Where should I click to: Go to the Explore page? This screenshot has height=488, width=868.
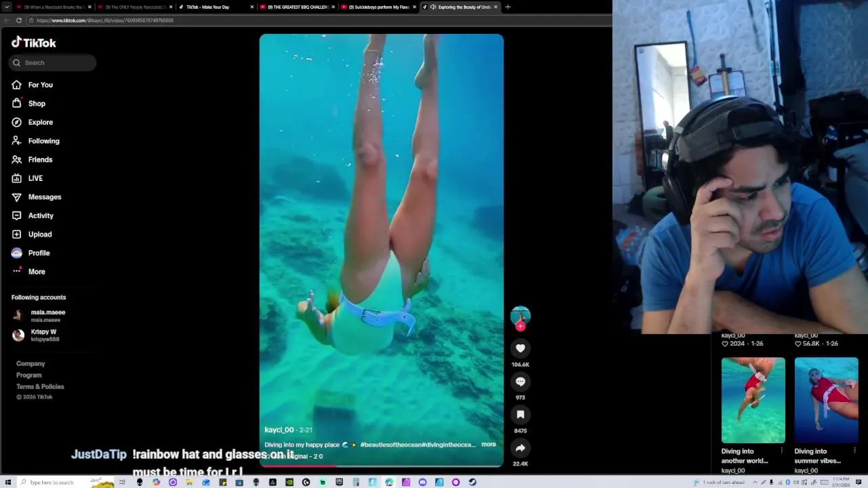point(32,122)
